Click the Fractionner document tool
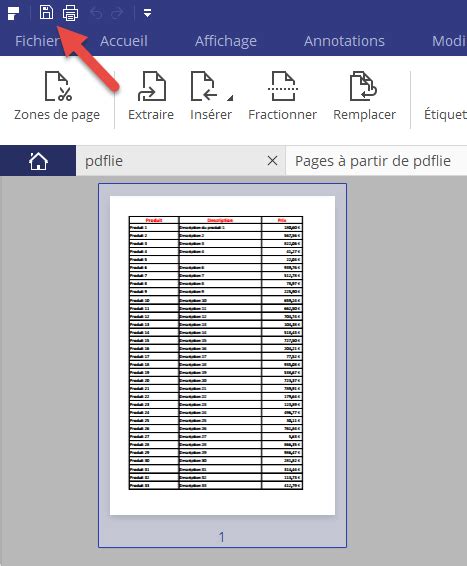This screenshot has width=467, height=566. click(283, 96)
